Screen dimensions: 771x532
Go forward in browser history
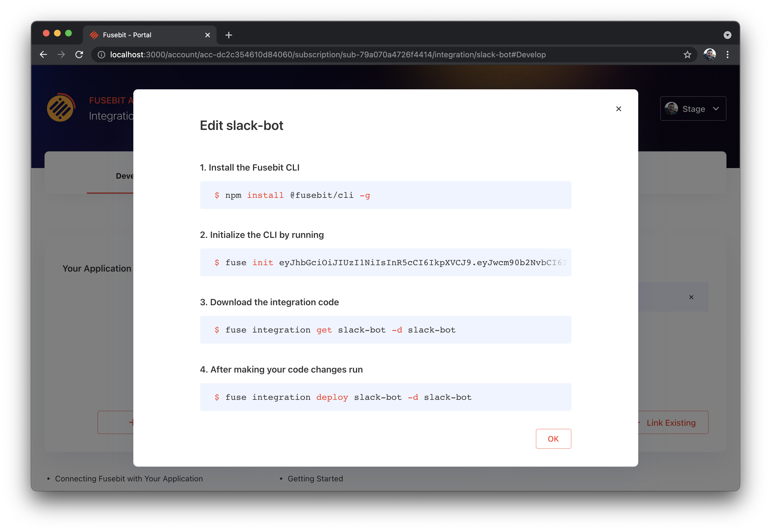pos(61,55)
